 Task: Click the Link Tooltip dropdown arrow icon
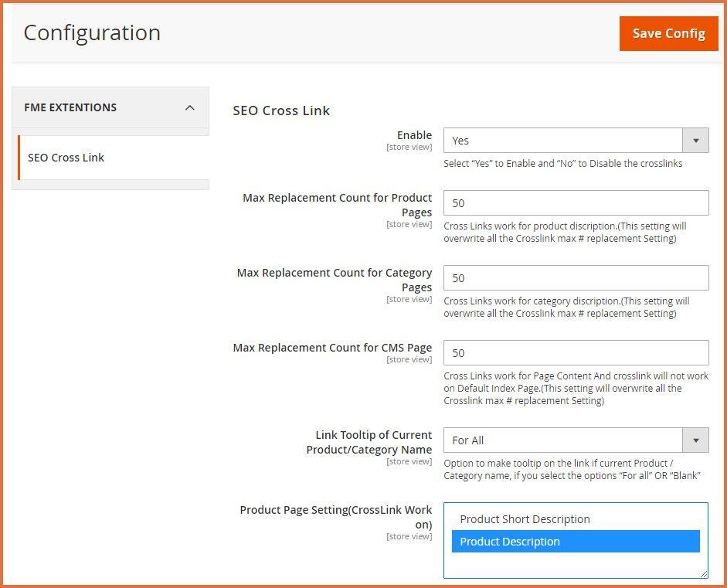pyautogui.click(x=695, y=440)
